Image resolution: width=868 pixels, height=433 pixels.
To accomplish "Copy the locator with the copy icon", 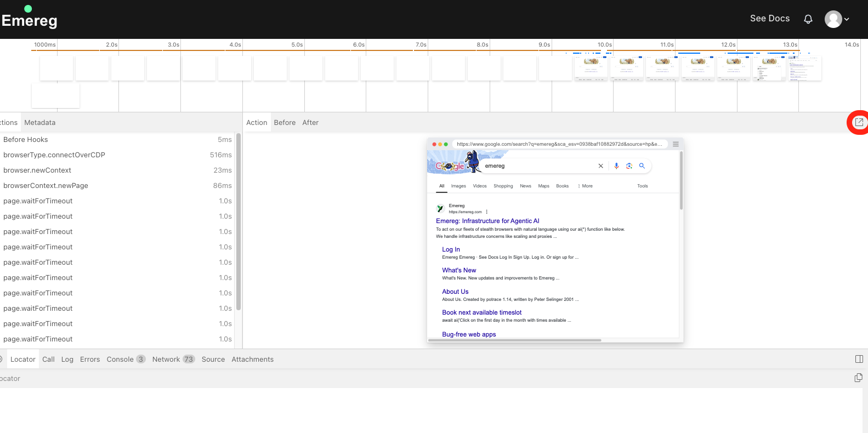I will (x=859, y=378).
